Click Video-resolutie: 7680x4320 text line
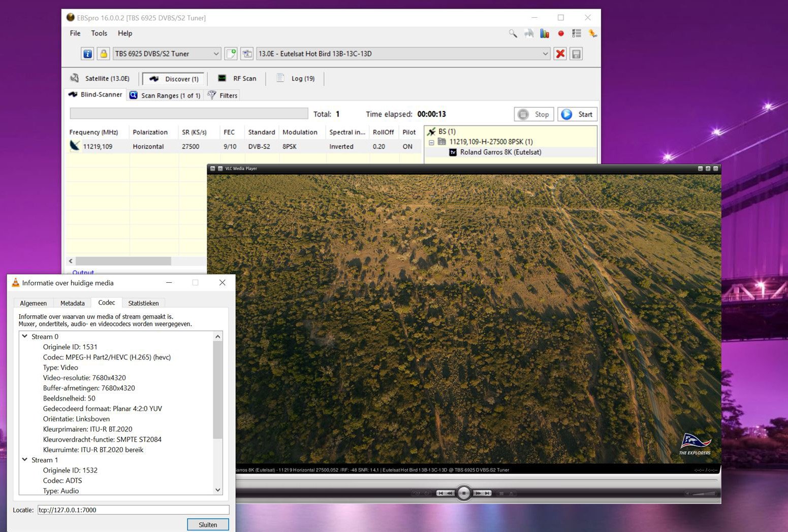The width and height of the screenshot is (788, 532). click(84, 378)
